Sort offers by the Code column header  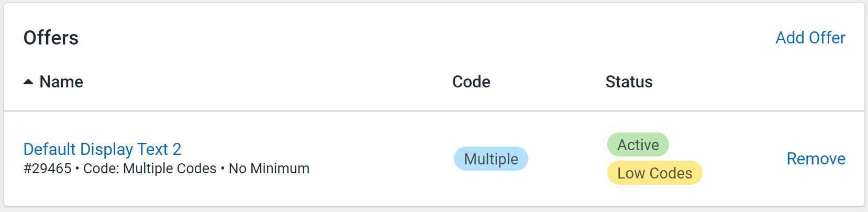click(471, 82)
